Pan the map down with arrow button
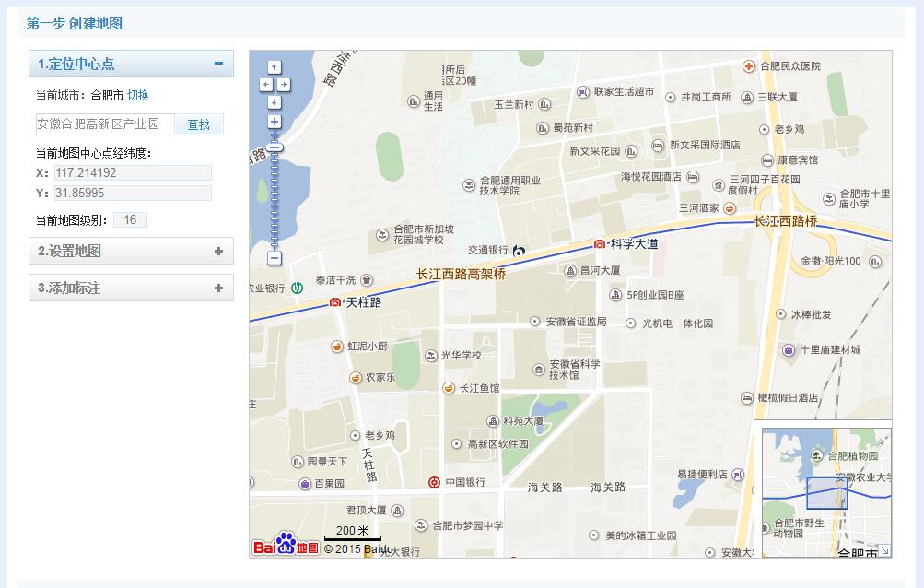Screen dimensions: 924x588 click(275, 101)
